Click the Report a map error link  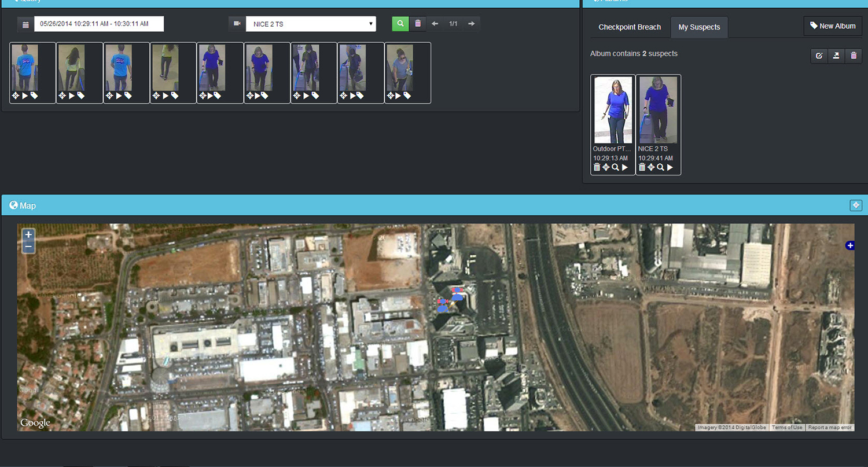829,427
